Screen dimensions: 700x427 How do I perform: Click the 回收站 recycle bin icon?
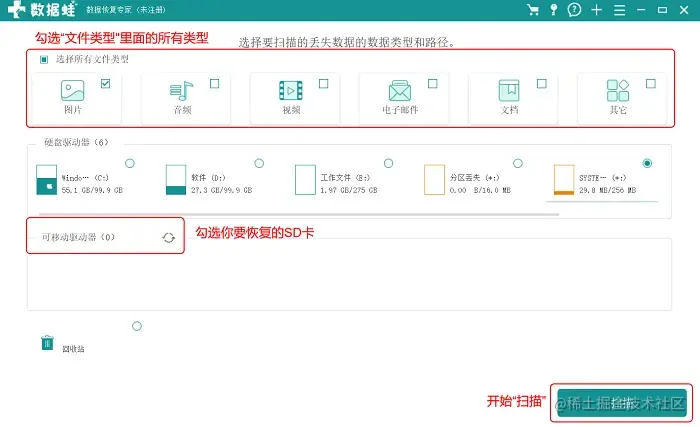click(47, 343)
